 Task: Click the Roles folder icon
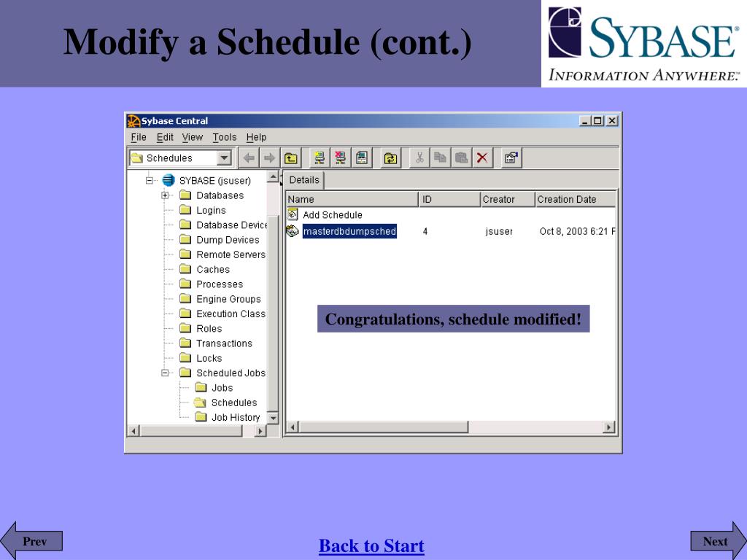(x=185, y=328)
